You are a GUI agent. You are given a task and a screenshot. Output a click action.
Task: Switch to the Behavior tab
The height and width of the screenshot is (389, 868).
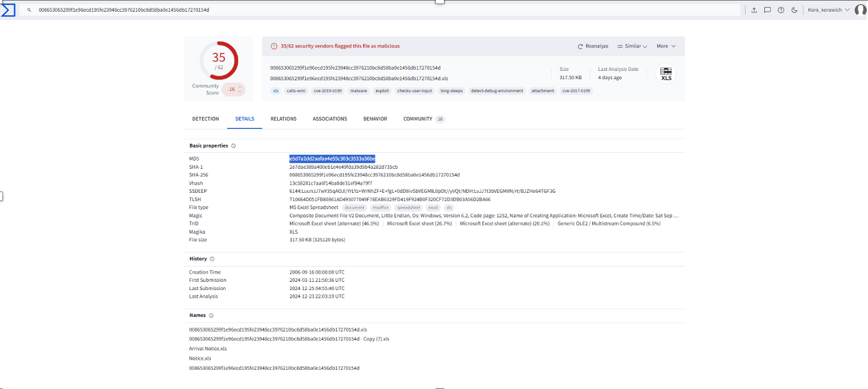tap(375, 119)
